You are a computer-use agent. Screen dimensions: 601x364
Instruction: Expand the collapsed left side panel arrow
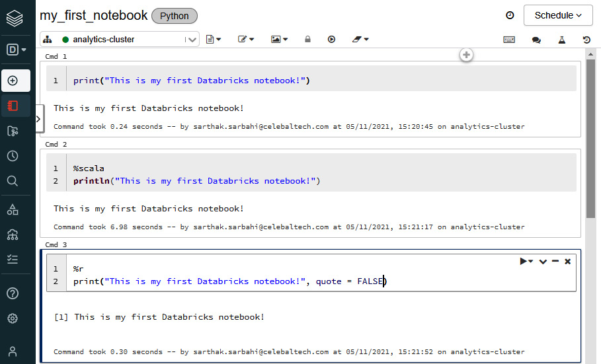point(38,119)
